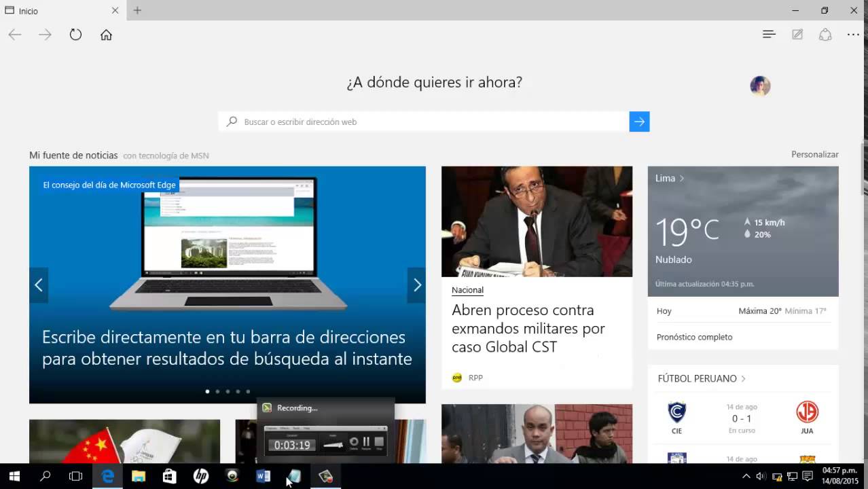Viewport: 868px width, 489px height.
Task: Open Task View on the taskbar
Action: [x=76, y=476]
